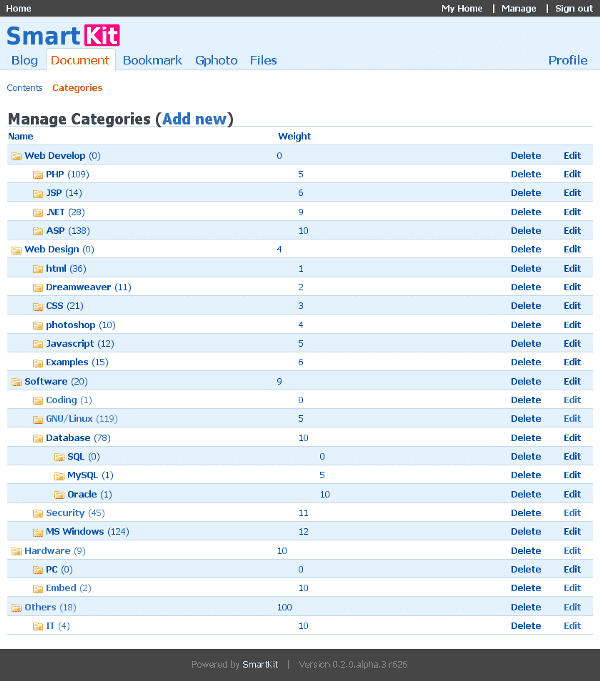The height and width of the screenshot is (681, 600).
Task: Open the Security category name
Action: (65, 513)
